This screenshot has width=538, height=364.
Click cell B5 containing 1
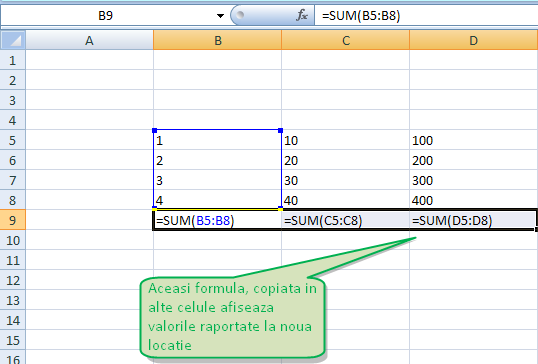coord(218,140)
